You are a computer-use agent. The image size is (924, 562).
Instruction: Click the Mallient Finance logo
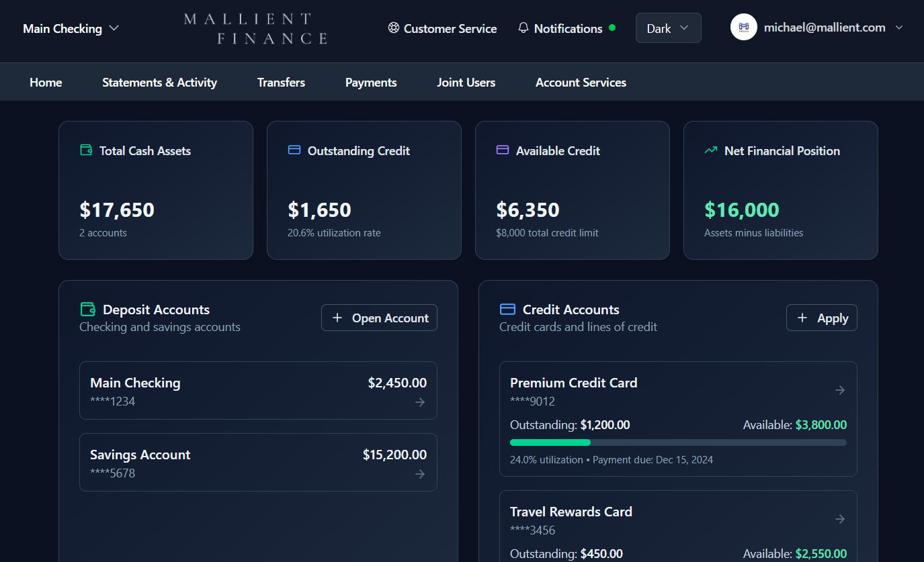(256, 28)
